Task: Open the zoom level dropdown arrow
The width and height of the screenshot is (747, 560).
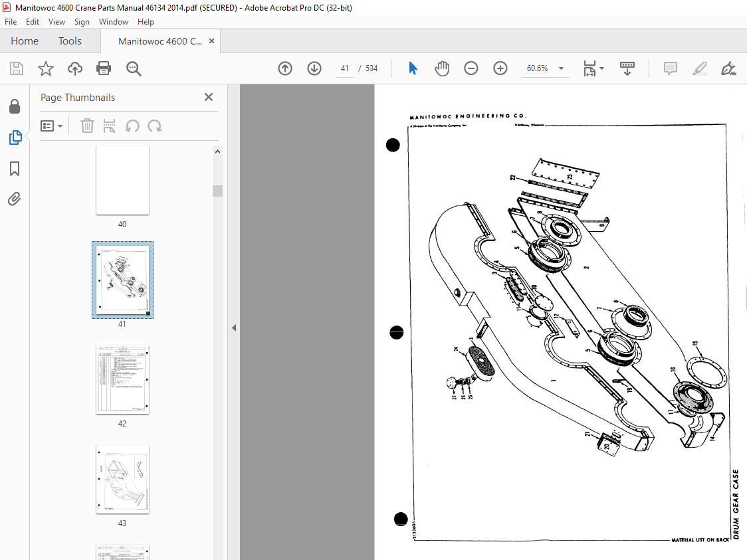Action: [x=561, y=68]
